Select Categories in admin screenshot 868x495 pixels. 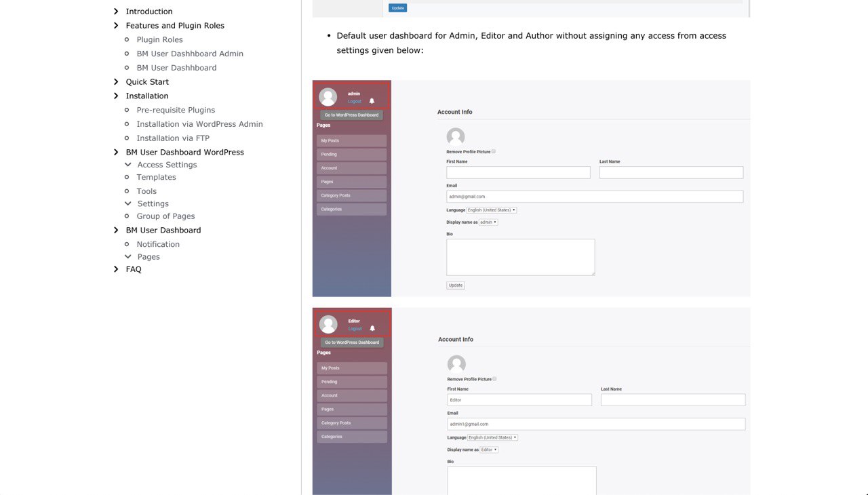(x=351, y=209)
